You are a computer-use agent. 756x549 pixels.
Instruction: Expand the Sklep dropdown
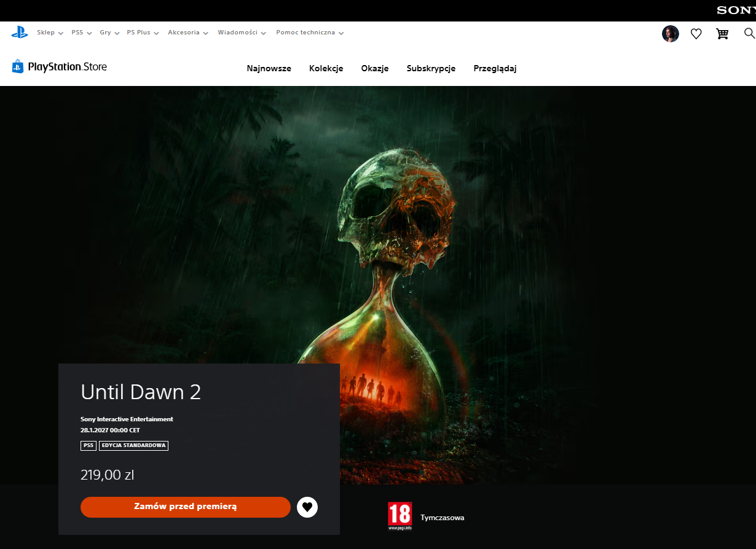point(50,33)
